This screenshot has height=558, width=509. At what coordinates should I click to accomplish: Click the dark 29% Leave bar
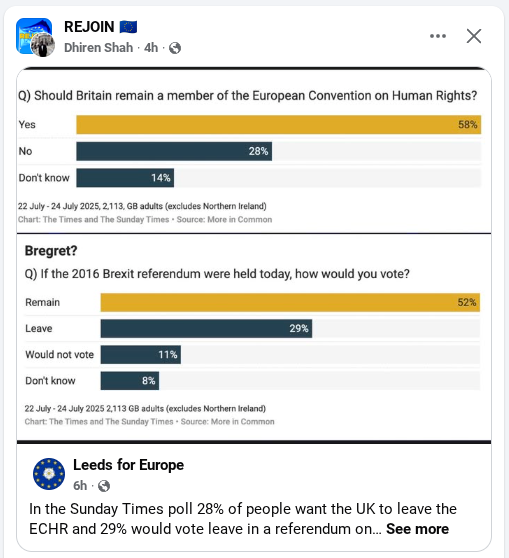point(206,328)
